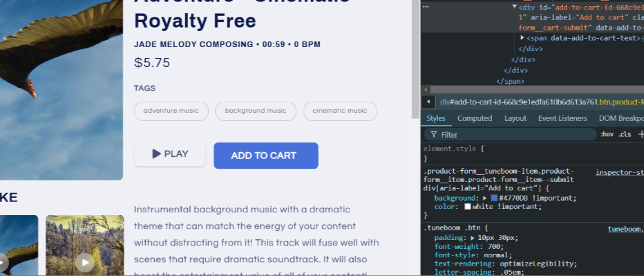Add new style rule with plus icon
The image size is (644, 276).
pos(641,134)
